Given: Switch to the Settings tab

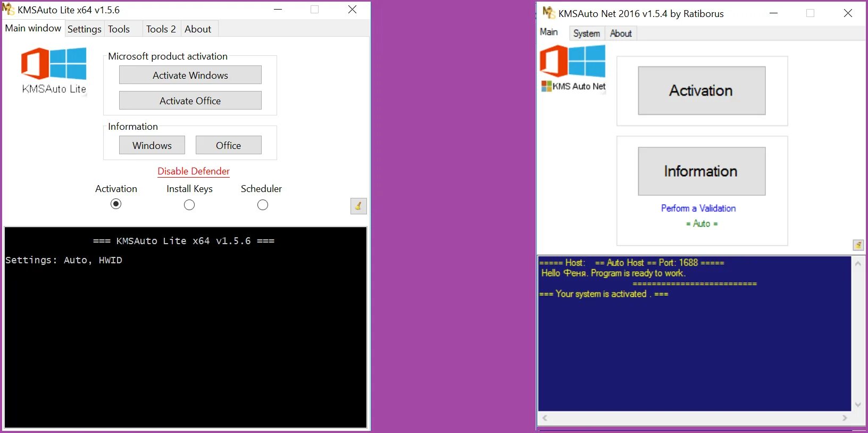Looking at the screenshot, I should tap(84, 29).
